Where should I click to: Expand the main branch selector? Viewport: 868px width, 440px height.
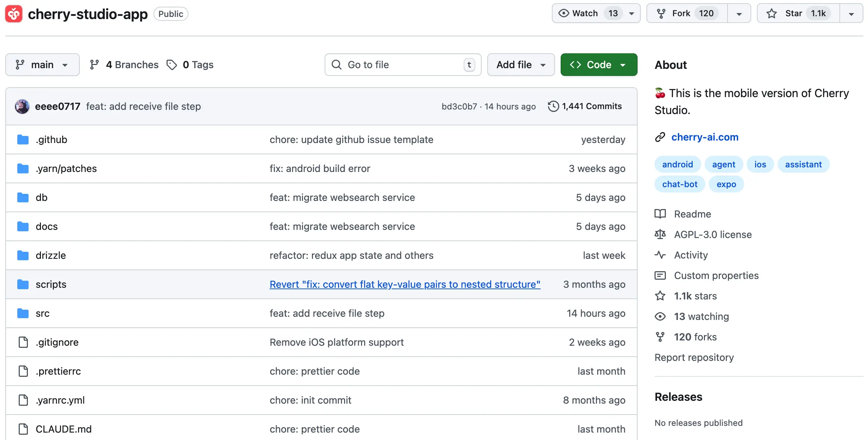[x=42, y=65]
